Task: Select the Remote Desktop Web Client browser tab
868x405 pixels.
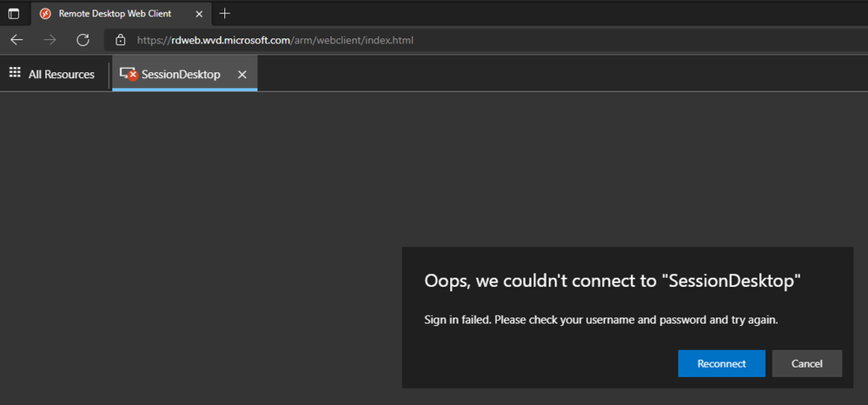Action: click(122, 14)
